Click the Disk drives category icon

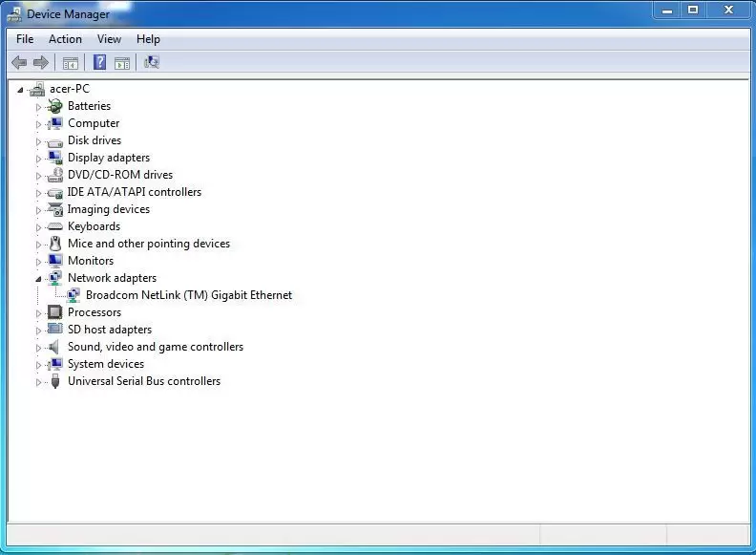click(x=55, y=142)
